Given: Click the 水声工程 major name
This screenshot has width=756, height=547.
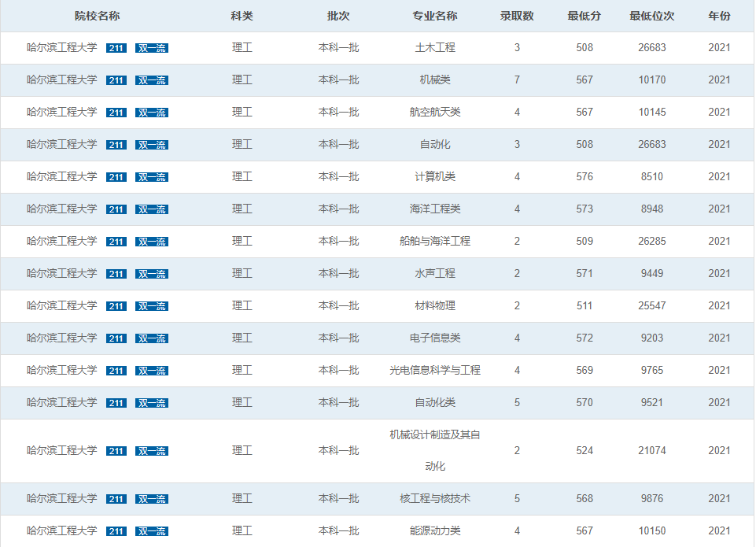Looking at the screenshot, I should pos(435,274).
